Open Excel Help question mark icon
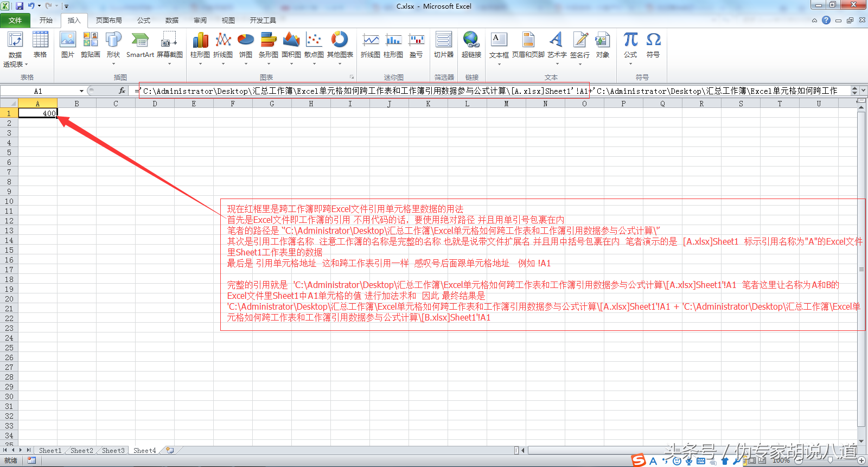The image size is (868, 467). click(x=826, y=20)
